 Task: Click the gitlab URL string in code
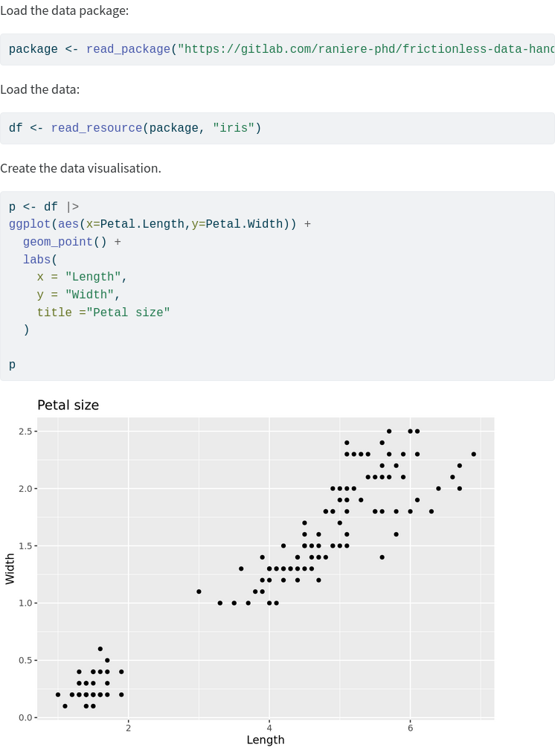pyautogui.click(x=366, y=49)
